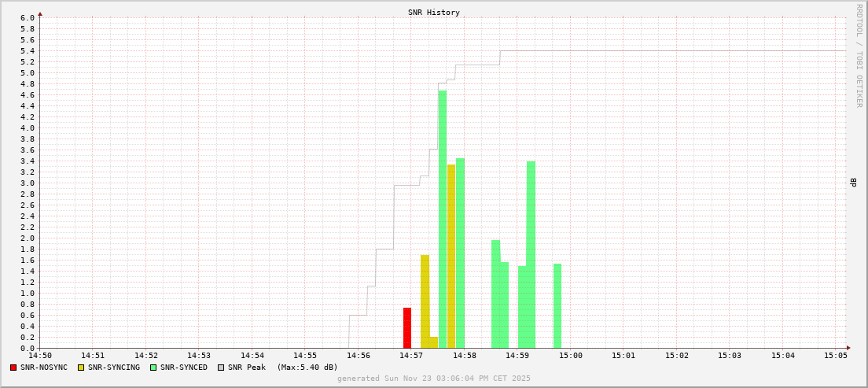
Task: Click the generated timestamp footer text
Action: pos(434,379)
